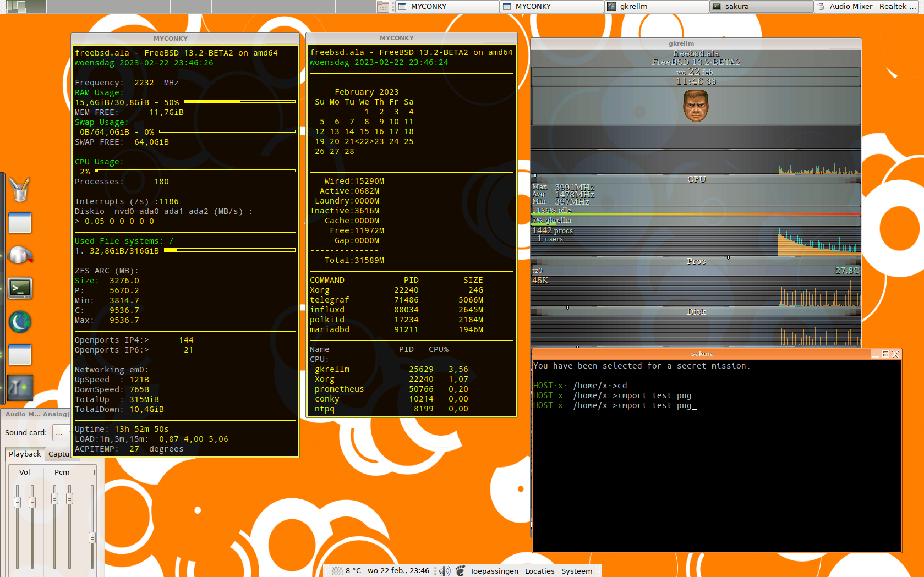
Task: Click the gkrellm window title bar
Action: [696, 43]
